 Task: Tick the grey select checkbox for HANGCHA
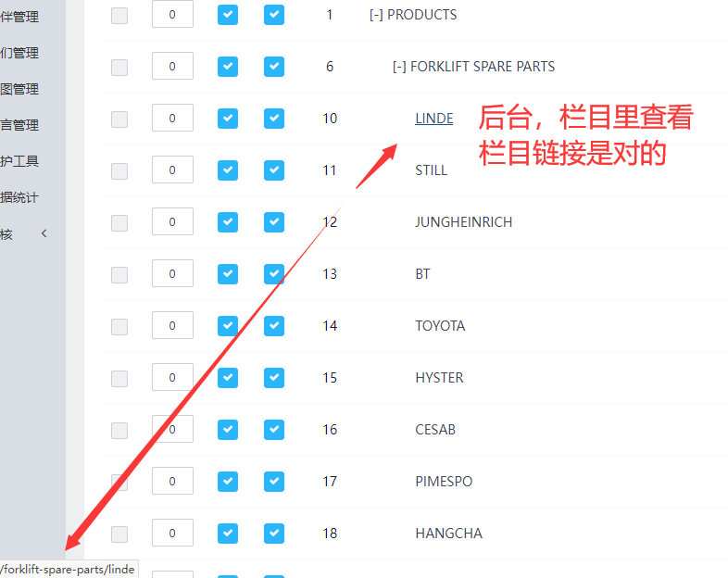119,534
